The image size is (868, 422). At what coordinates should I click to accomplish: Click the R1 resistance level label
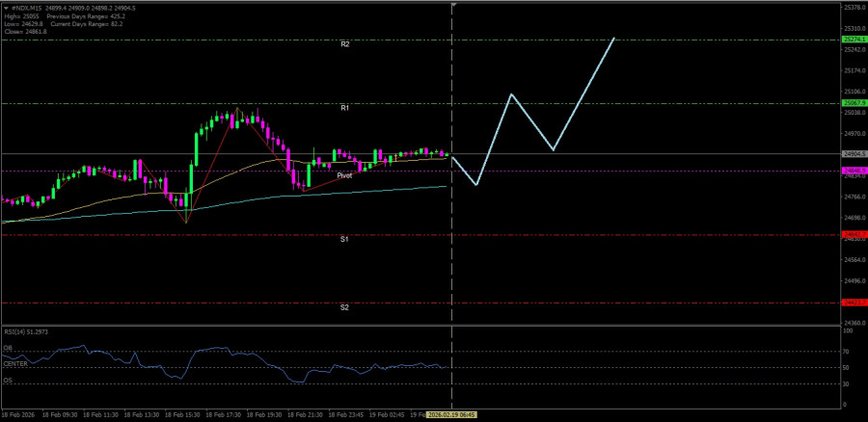tap(345, 109)
